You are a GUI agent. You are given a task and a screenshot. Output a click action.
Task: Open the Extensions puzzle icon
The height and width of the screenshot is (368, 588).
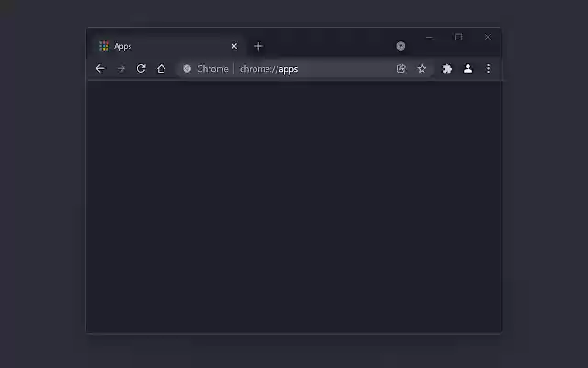tap(447, 69)
